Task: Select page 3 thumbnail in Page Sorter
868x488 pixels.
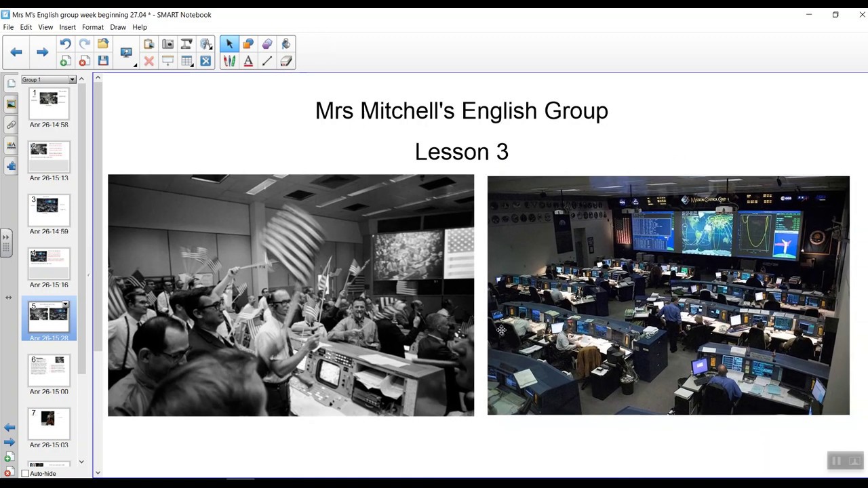Action: 49,210
